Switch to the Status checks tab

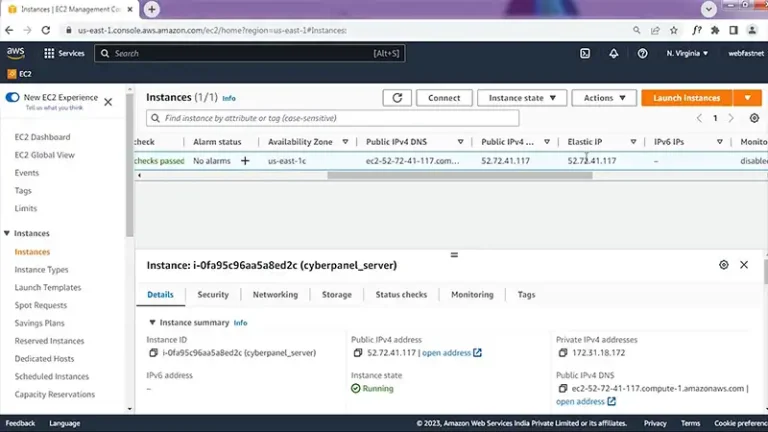pyautogui.click(x=401, y=295)
